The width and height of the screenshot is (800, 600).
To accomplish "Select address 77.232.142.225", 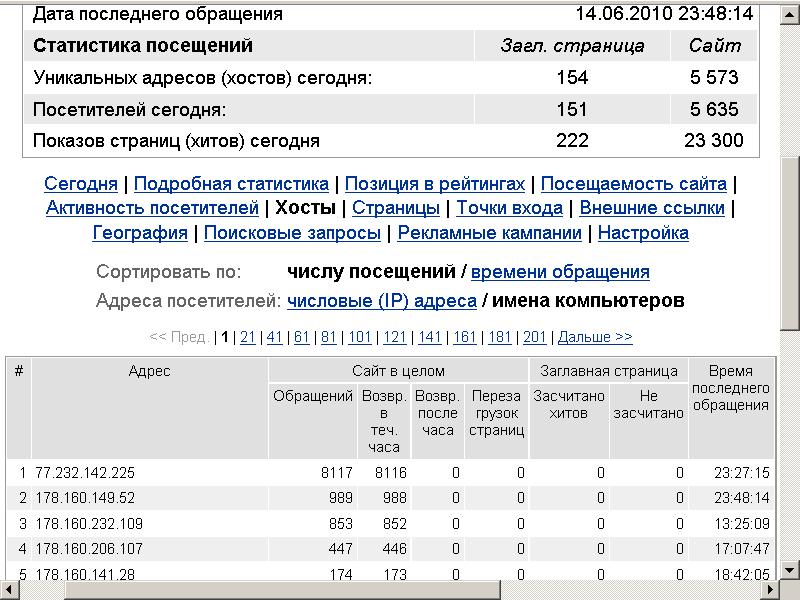I will coord(85,473).
